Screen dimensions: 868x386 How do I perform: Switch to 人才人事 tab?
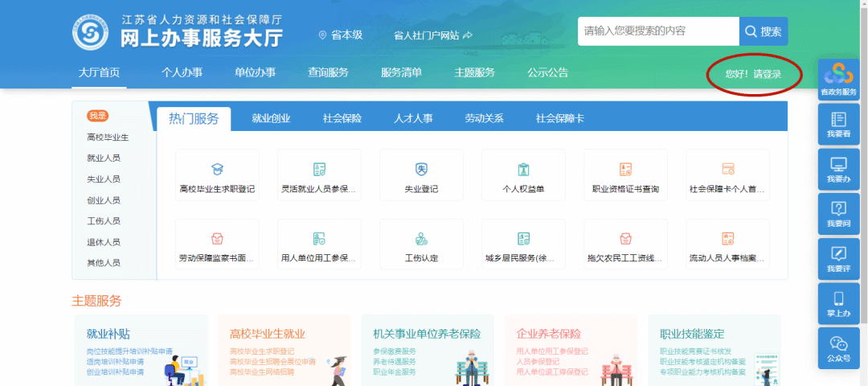413,118
